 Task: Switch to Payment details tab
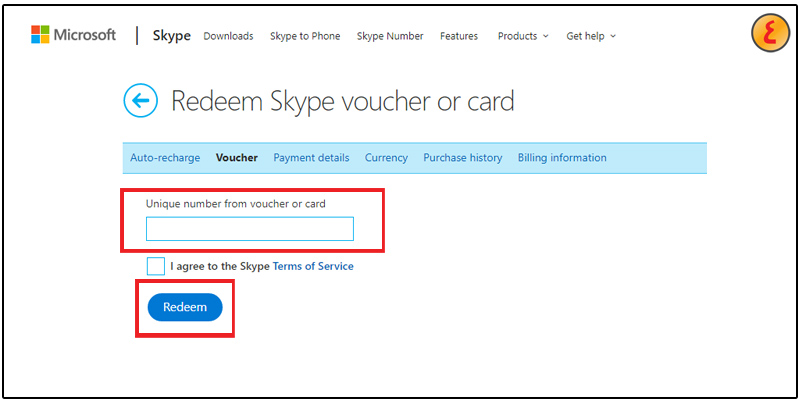[x=311, y=158]
